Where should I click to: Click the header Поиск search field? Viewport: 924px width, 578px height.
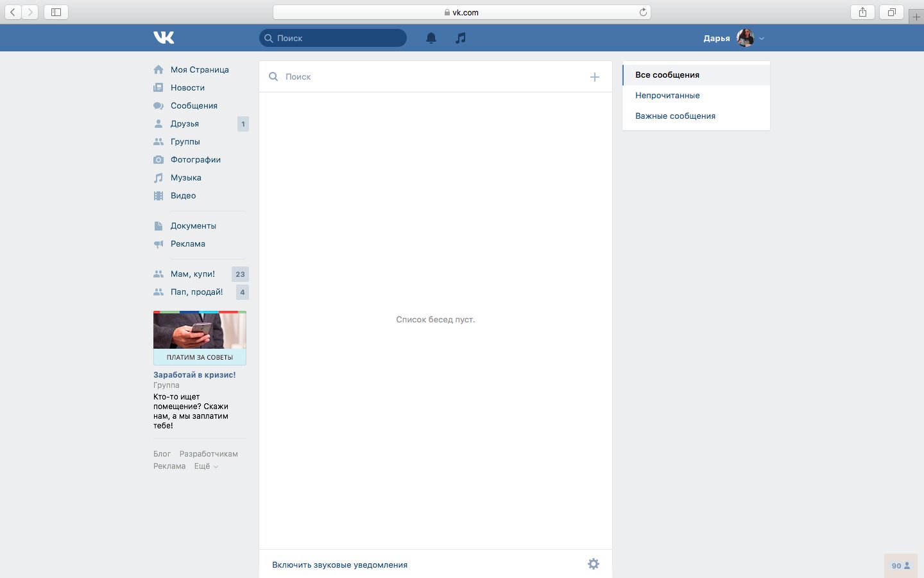tap(333, 38)
